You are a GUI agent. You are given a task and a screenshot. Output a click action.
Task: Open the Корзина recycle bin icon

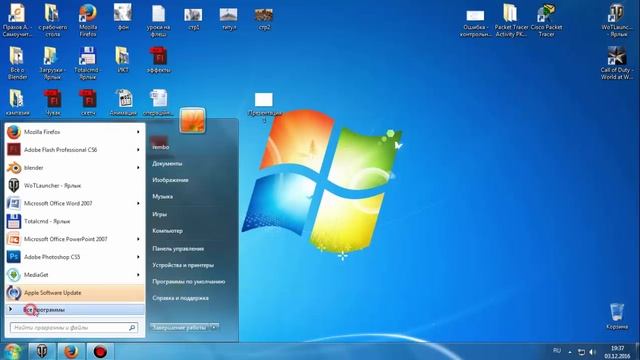tap(617, 316)
